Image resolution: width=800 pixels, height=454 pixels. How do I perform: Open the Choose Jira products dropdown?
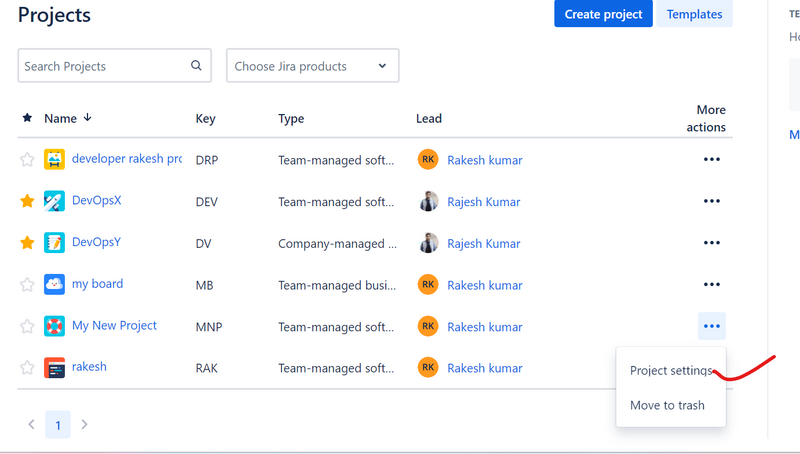pos(312,66)
